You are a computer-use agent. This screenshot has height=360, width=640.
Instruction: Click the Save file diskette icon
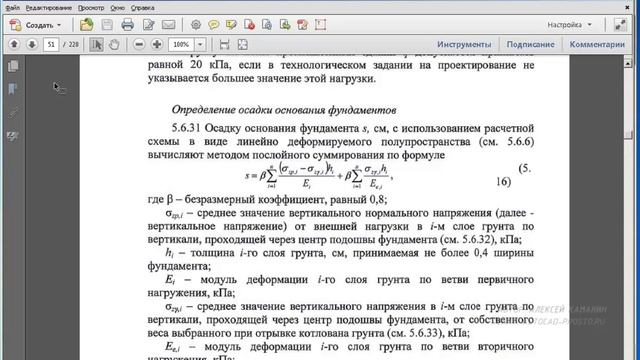point(107,25)
